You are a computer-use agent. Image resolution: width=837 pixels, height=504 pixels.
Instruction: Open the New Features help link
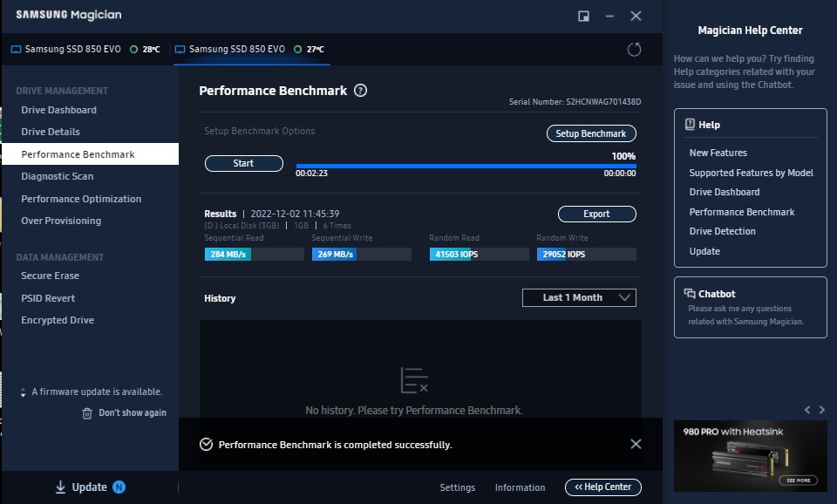tap(718, 153)
